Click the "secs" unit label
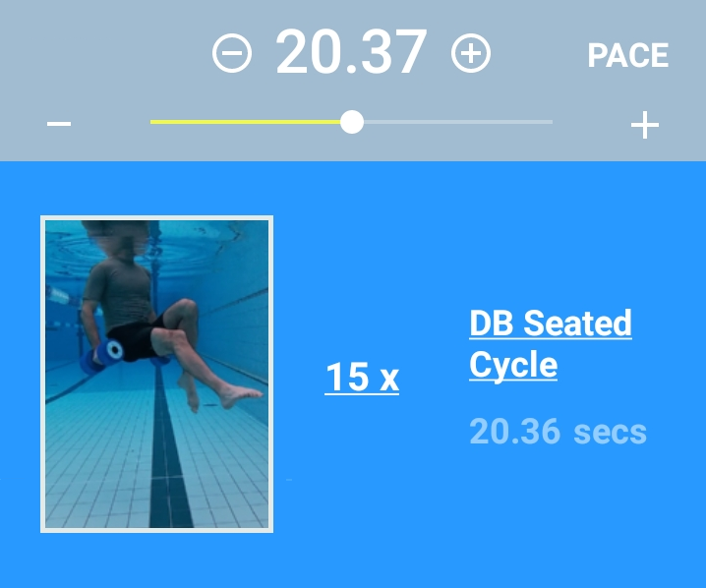This screenshot has height=588, width=706. coord(610,431)
